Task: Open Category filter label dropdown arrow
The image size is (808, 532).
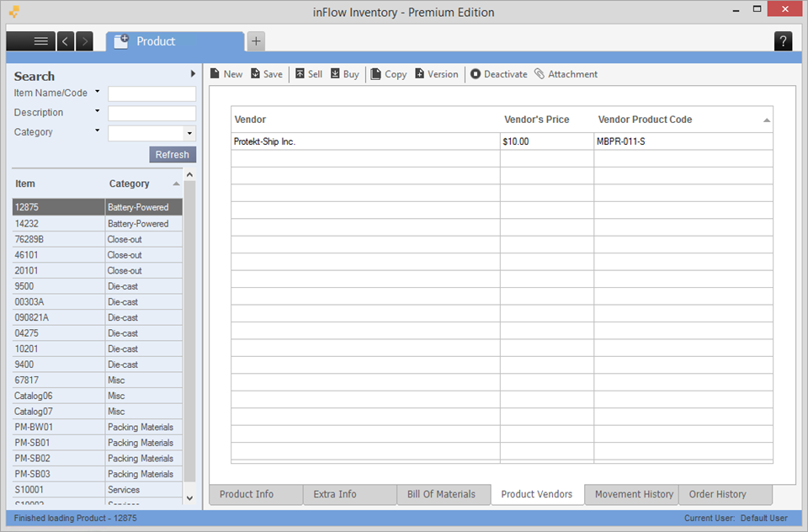Action: [x=98, y=130]
